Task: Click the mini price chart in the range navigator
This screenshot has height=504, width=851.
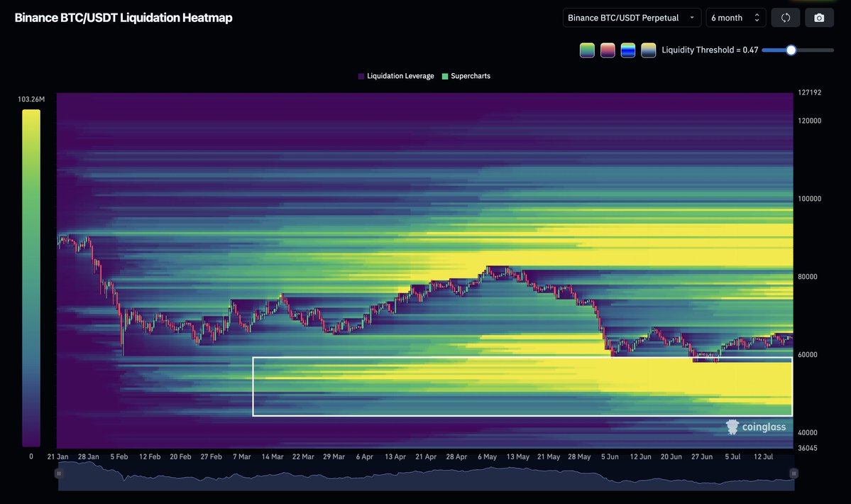Action: (426, 476)
